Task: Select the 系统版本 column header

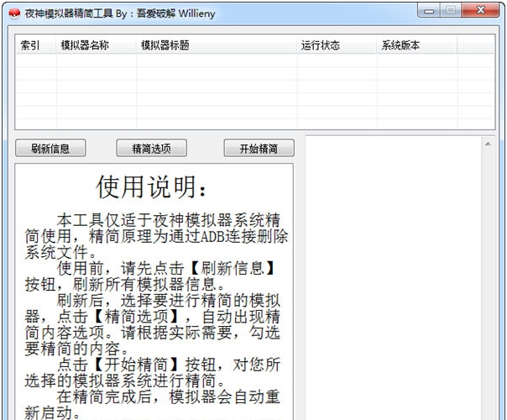Action: coord(417,45)
